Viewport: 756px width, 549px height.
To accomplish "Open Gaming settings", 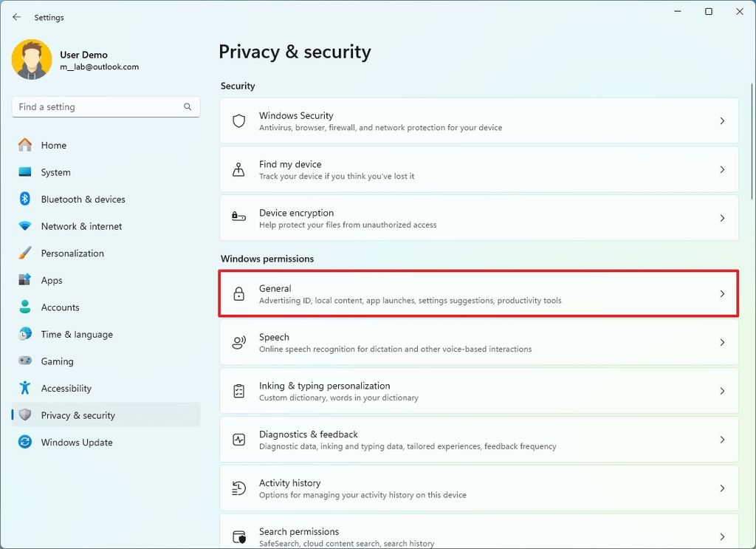I will pyautogui.click(x=106, y=361).
